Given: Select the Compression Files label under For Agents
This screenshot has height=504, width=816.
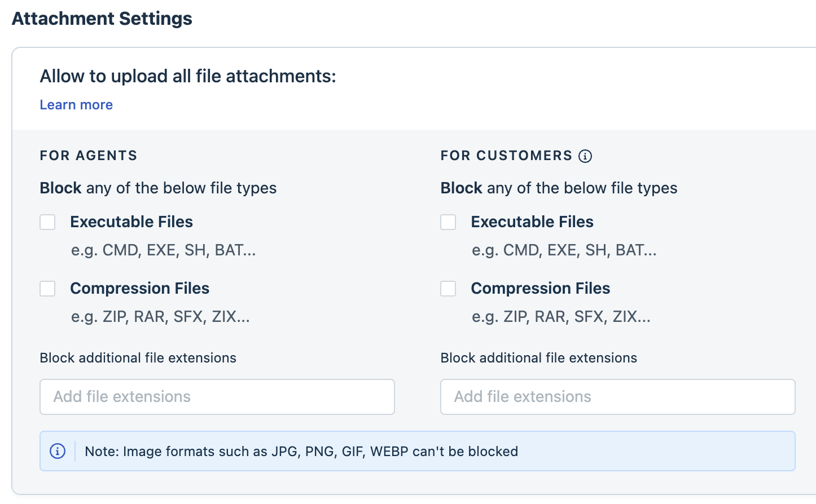Looking at the screenshot, I should 139,289.
